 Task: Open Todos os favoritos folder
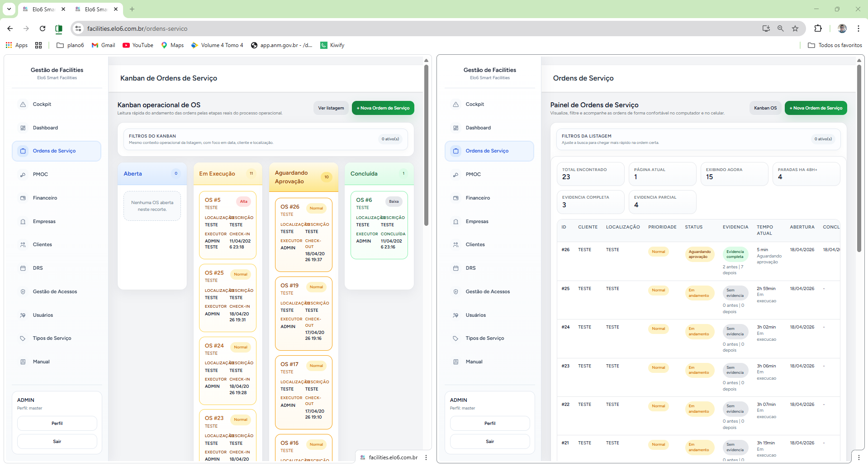pyautogui.click(x=835, y=45)
